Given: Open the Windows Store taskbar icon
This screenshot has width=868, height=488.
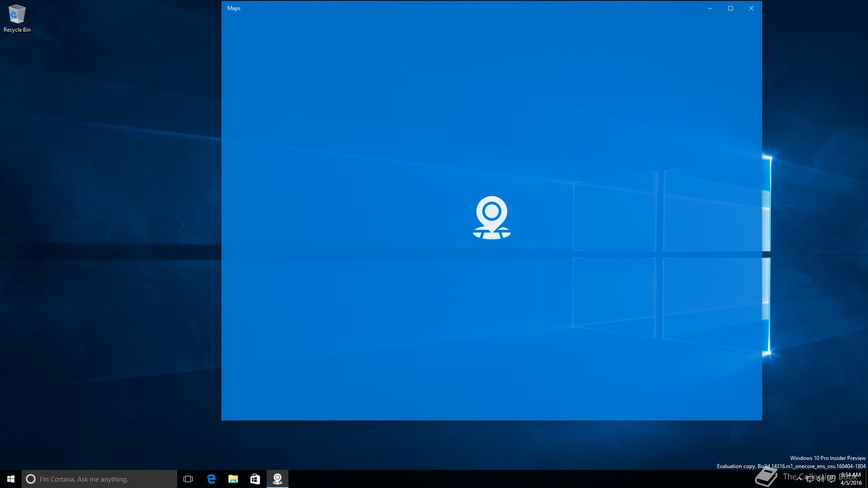Looking at the screenshot, I should 255,479.
